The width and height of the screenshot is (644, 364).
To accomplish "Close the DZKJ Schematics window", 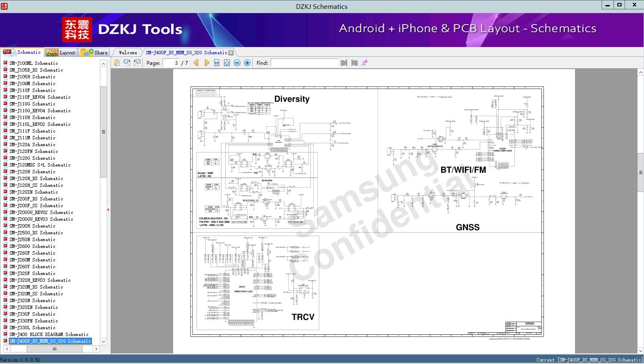I will [x=634, y=5].
